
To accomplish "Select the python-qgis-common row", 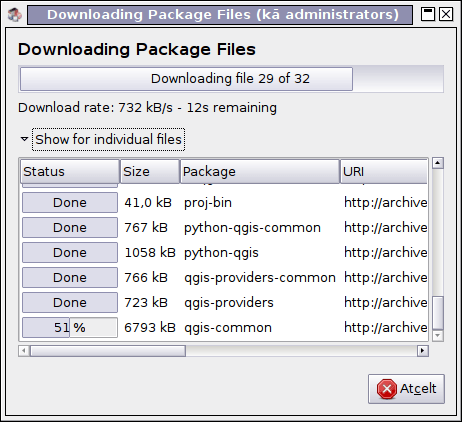I will pyautogui.click(x=224, y=228).
